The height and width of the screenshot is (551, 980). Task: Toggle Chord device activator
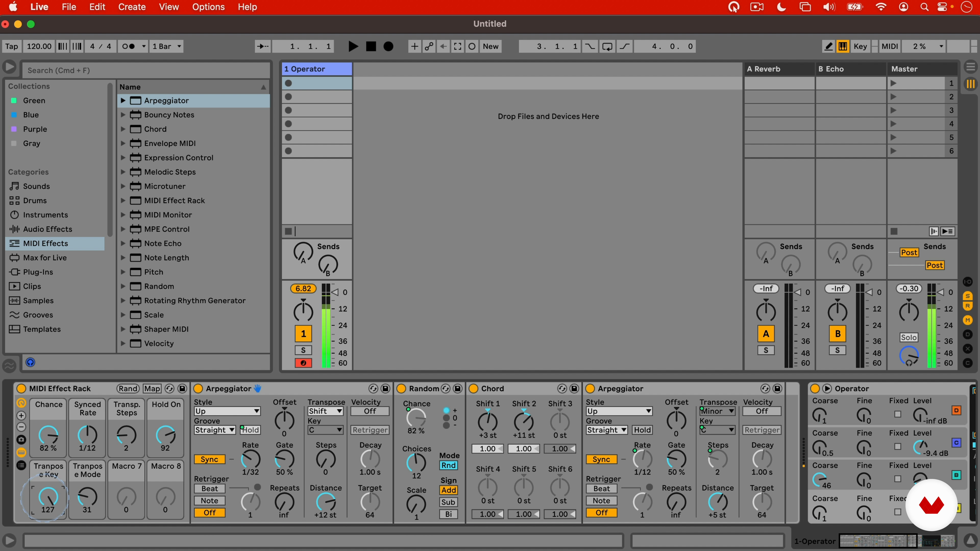tap(473, 388)
